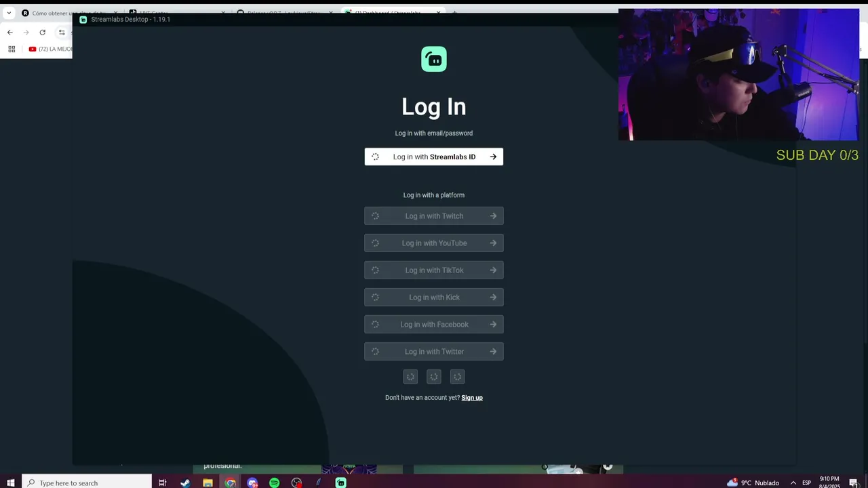Open the weather widget 9°C Nublado
The width and height of the screenshot is (868, 488).
click(753, 483)
